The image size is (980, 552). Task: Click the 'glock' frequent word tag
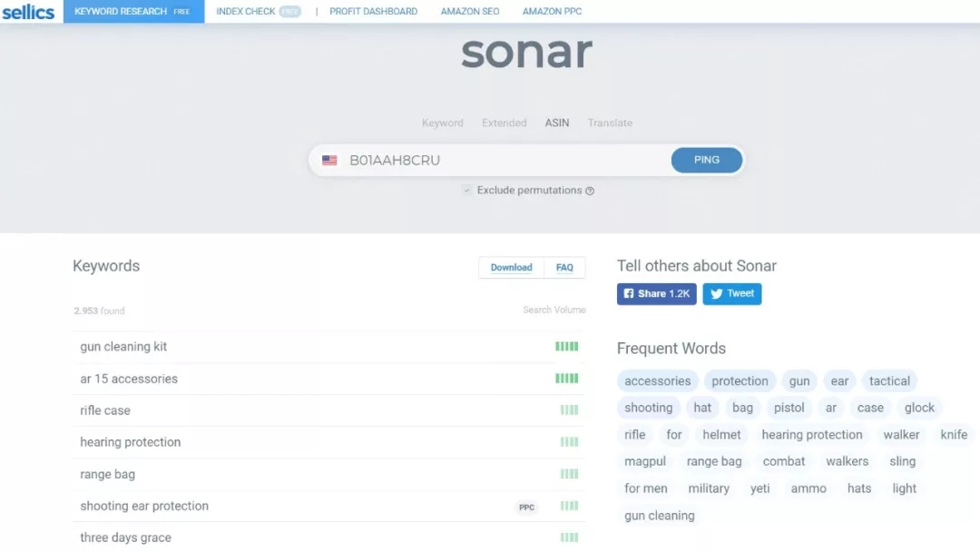[919, 409]
